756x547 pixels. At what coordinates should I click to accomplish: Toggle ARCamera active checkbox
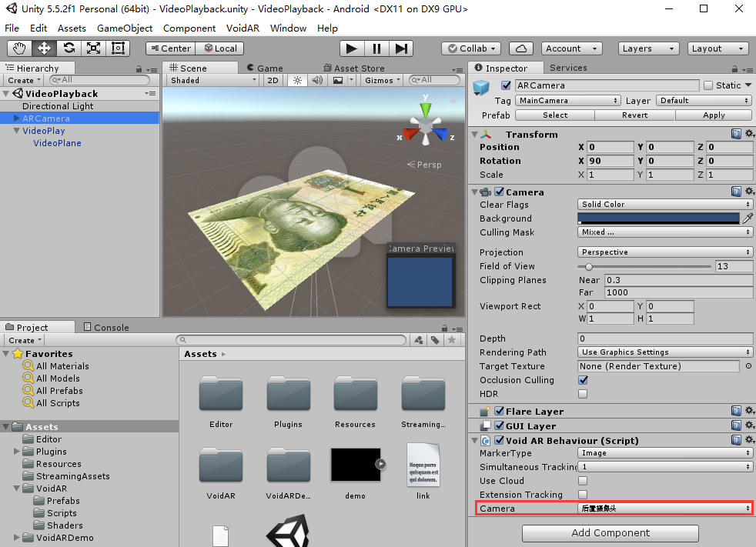point(506,85)
